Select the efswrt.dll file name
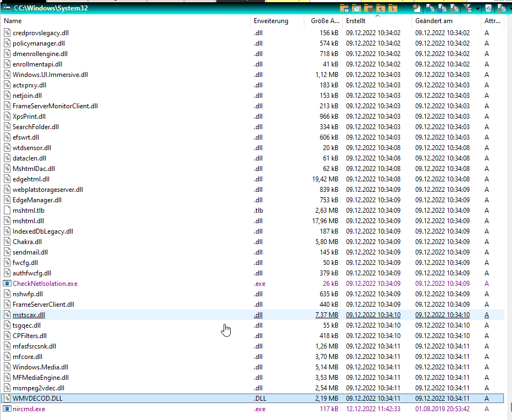This screenshot has height=420, width=512. (x=26, y=137)
